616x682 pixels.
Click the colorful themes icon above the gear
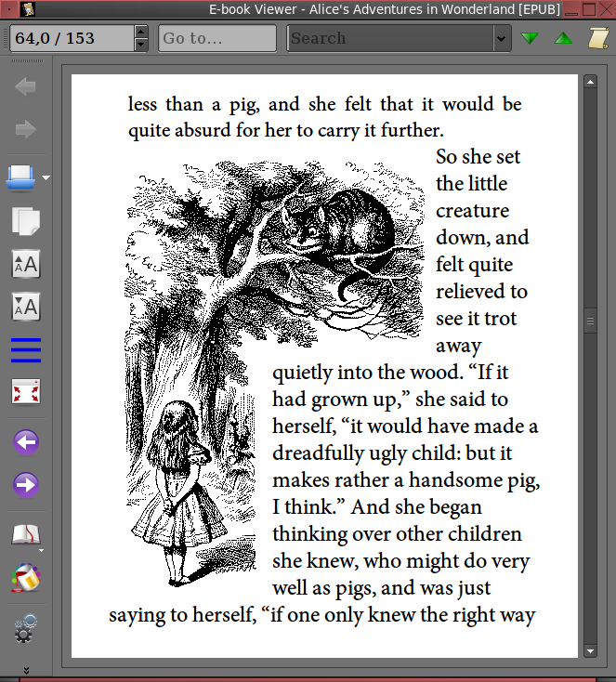click(25, 578)
